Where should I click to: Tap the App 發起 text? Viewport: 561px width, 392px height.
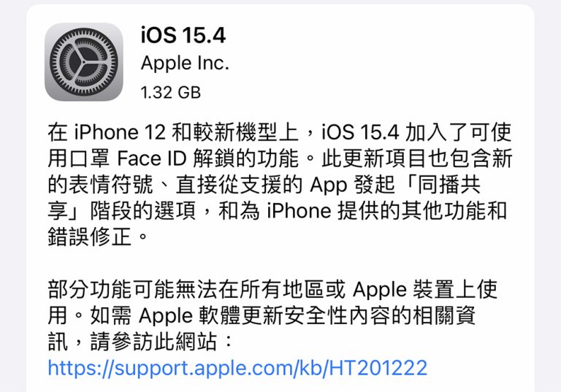[x=352, y=185]
